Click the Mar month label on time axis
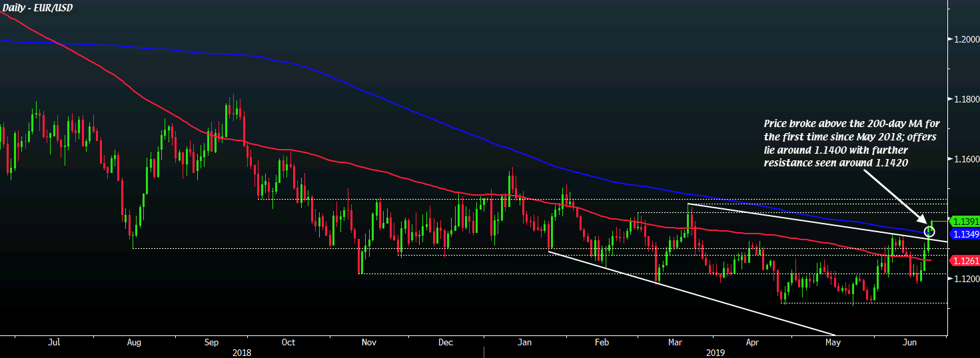 (675, 343)
